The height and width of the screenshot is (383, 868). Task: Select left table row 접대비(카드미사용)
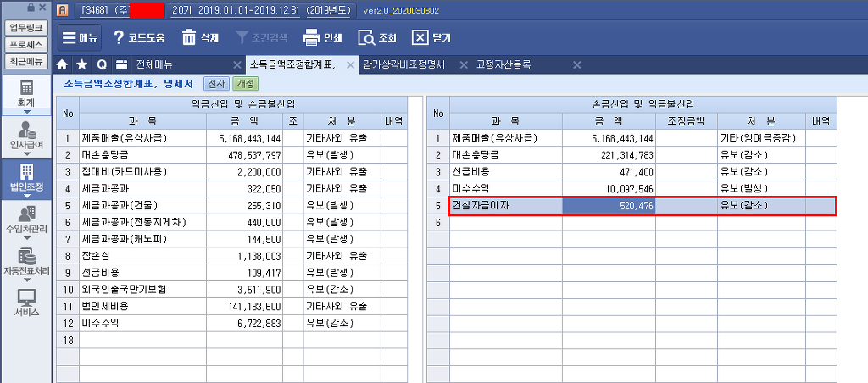(232, 172)
